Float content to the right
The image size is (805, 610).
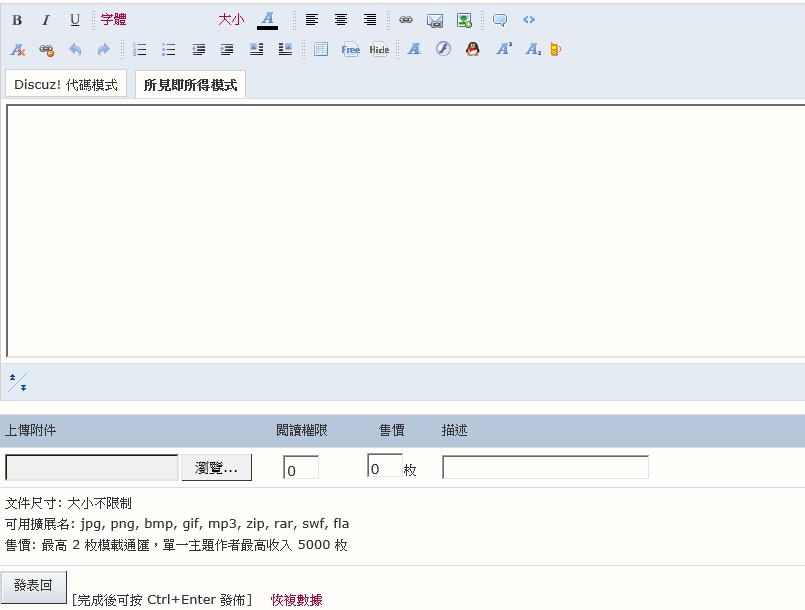(285, 49)
